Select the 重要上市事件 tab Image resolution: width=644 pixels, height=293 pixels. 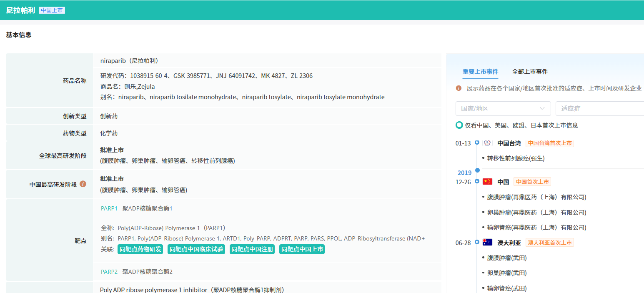click(x=480, y=72)
